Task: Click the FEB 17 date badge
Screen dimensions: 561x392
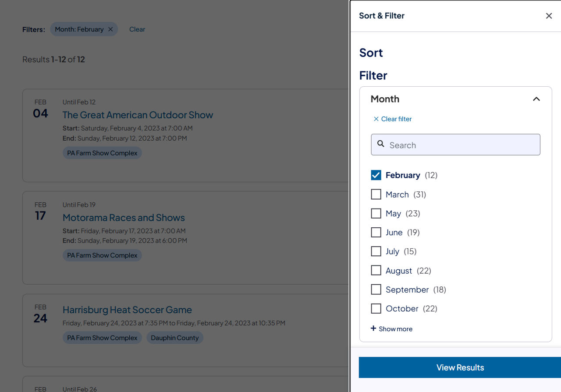Action: tap(40, 212)
